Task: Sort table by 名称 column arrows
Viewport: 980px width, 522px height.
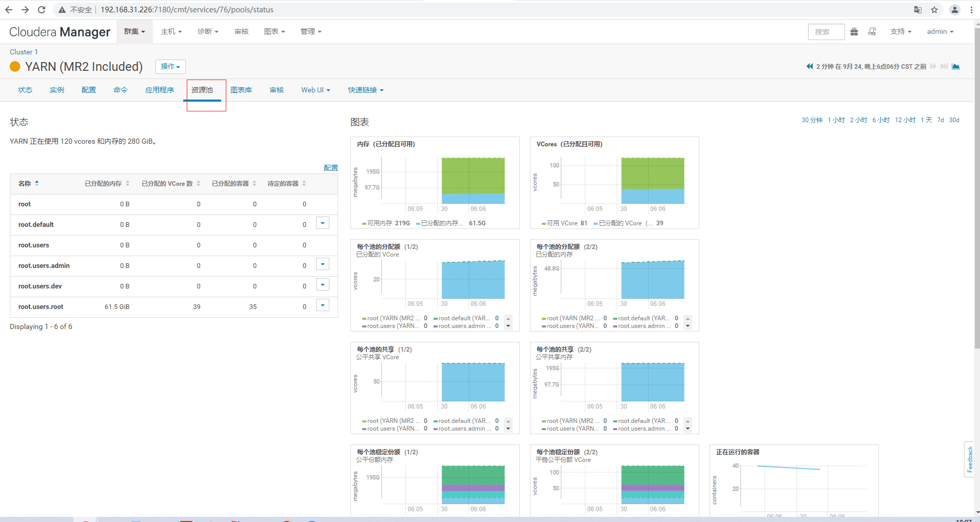Action: [37, 183]
